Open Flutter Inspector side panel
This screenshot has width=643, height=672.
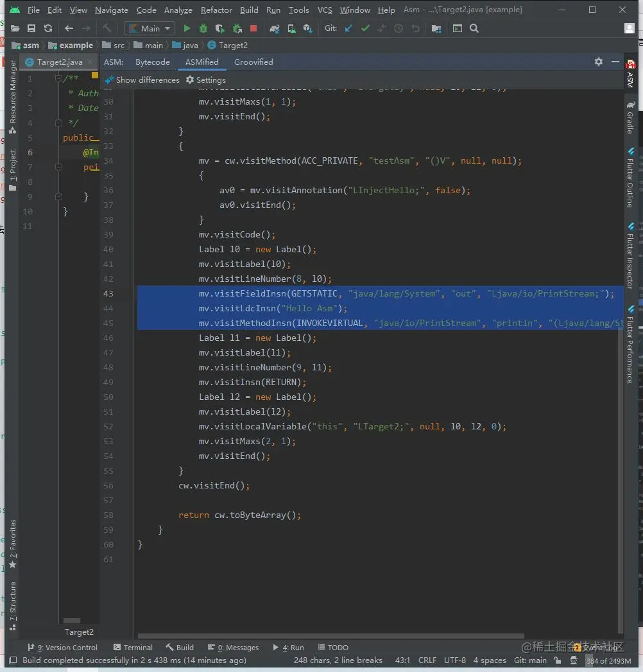pyautogui.click(x=630, y=256)
